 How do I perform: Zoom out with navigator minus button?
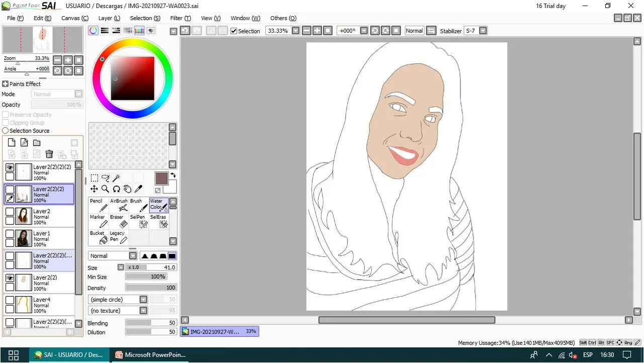(58, 60)
